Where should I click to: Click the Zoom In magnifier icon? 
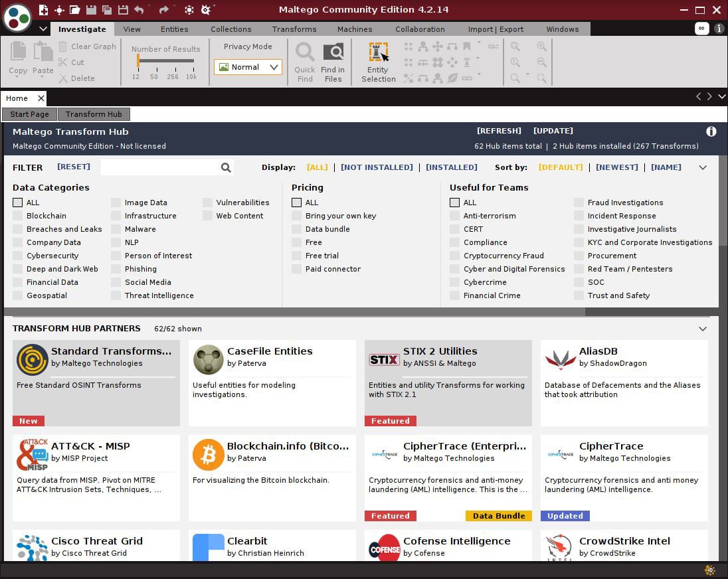coord(541,46)
